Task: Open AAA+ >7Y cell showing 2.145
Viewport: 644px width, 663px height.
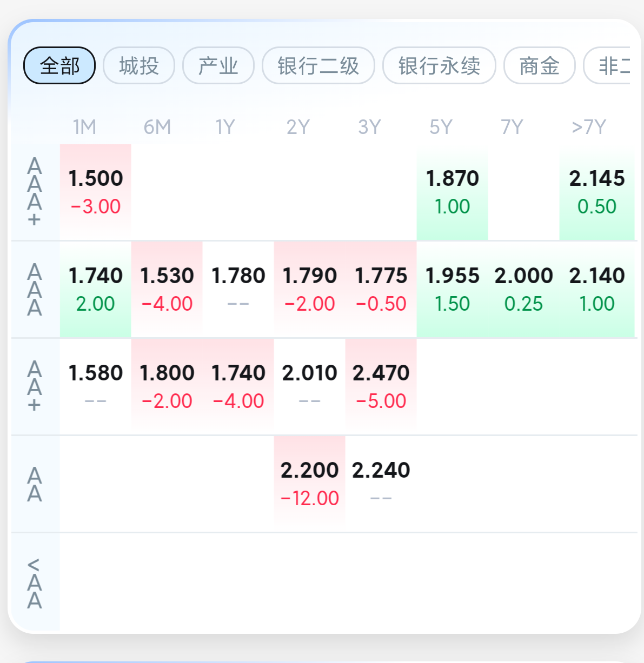Action: (x=596, y=192)
